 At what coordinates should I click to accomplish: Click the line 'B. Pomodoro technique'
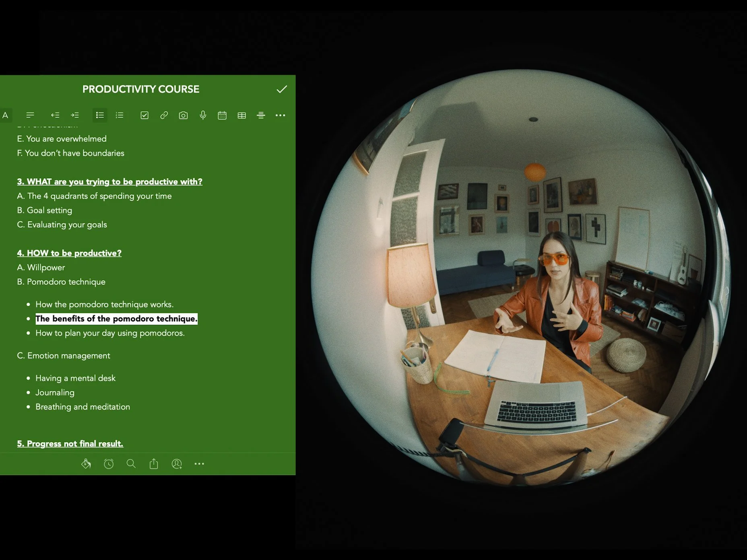coord(61,282)
